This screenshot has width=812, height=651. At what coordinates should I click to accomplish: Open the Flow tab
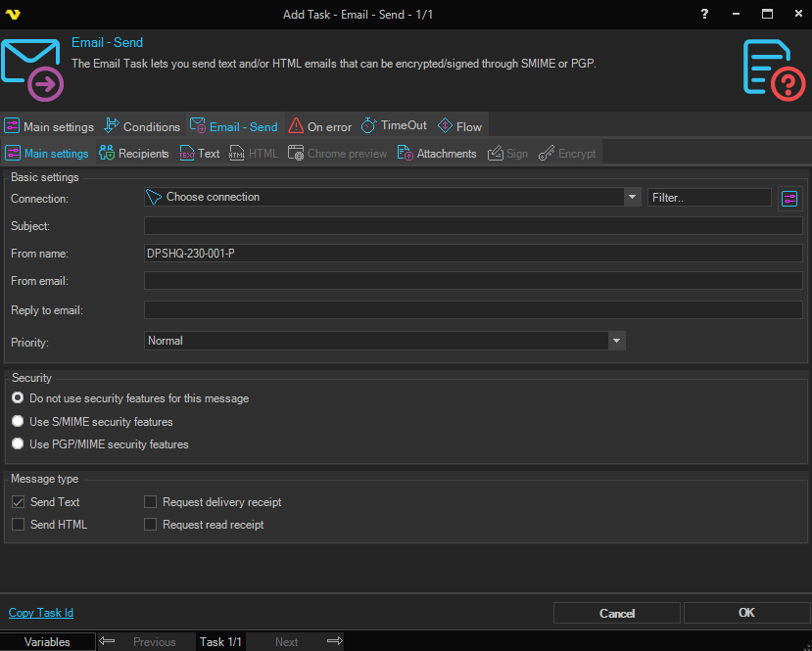coord(459,126)
